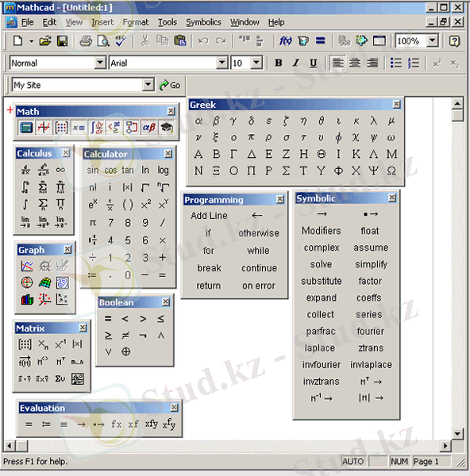
Task: Expand the Normal style dropdown
Action: tap(100, 63)
